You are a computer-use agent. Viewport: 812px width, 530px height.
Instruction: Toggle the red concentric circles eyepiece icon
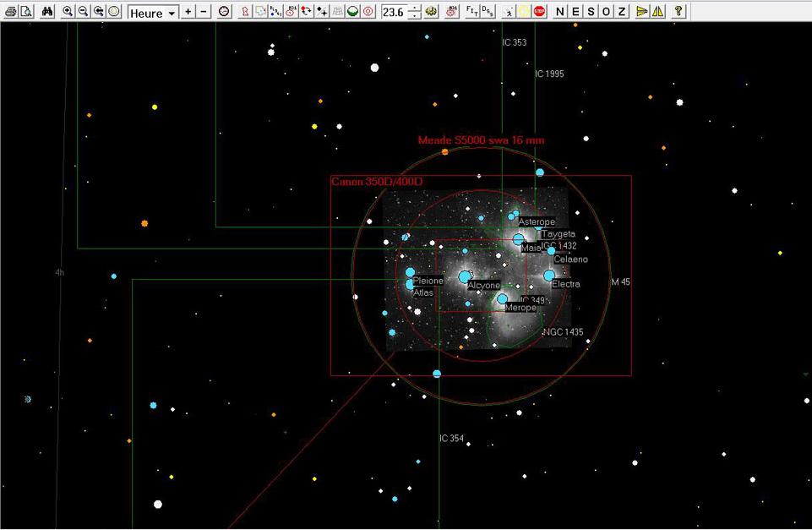368,11
